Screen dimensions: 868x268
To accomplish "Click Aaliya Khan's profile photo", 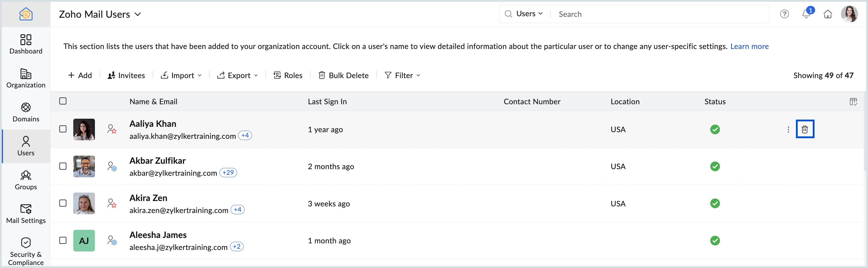I will pos(84,129).
